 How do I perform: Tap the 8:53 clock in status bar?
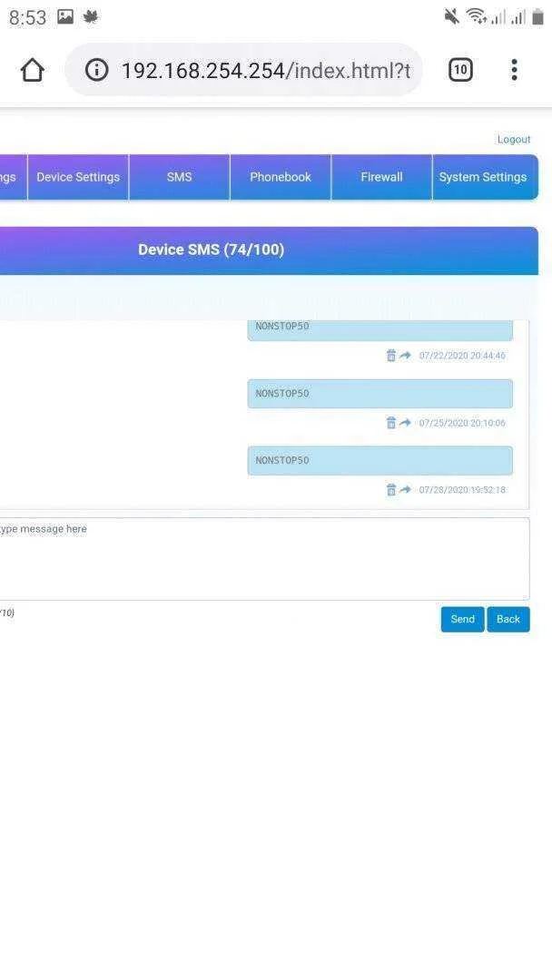27,17
